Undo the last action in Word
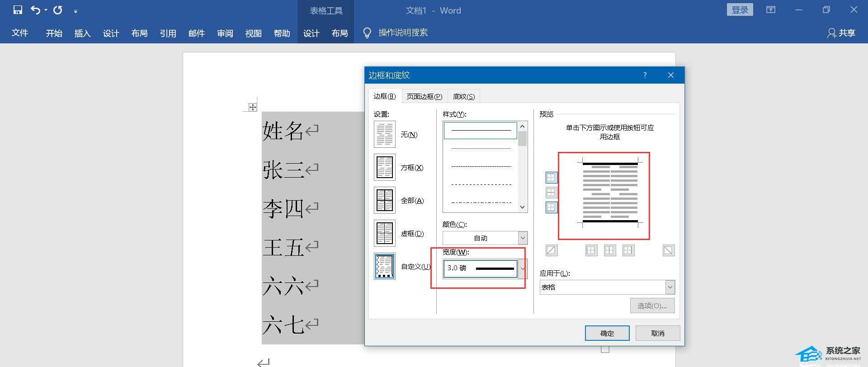The image size is (868, 367). point(36,10)
